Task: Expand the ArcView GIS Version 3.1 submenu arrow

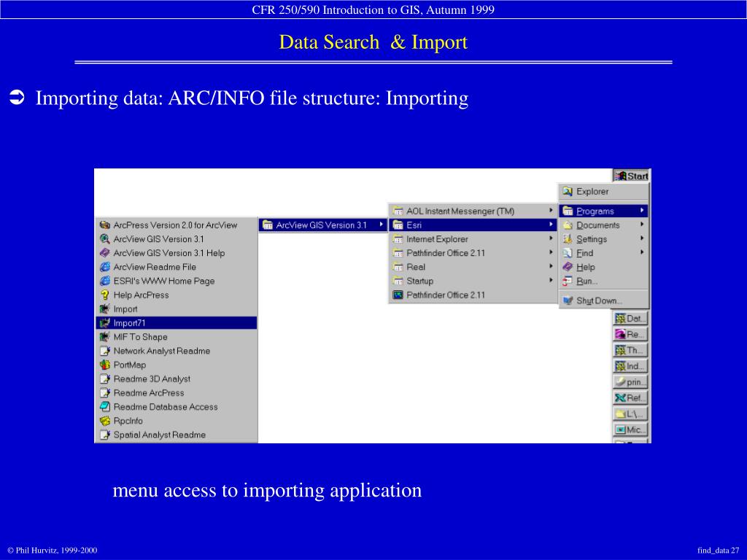Action: (x=381, y=225)
